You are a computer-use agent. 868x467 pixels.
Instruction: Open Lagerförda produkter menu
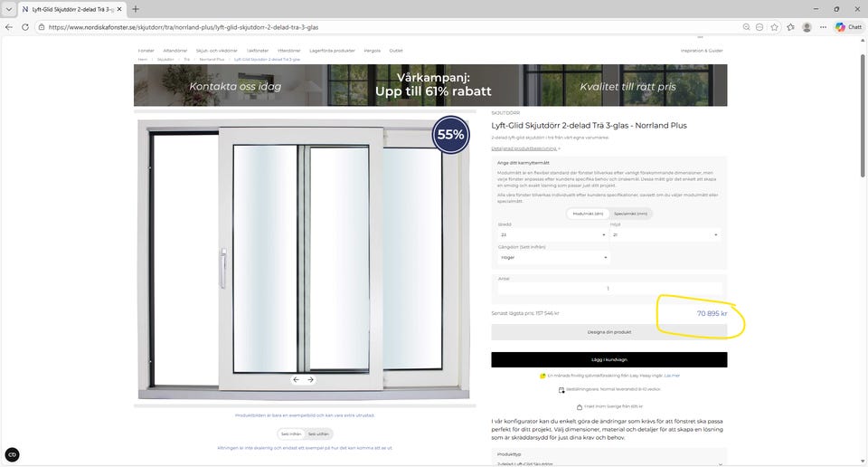pyautogui.click(x=332, y=51)
